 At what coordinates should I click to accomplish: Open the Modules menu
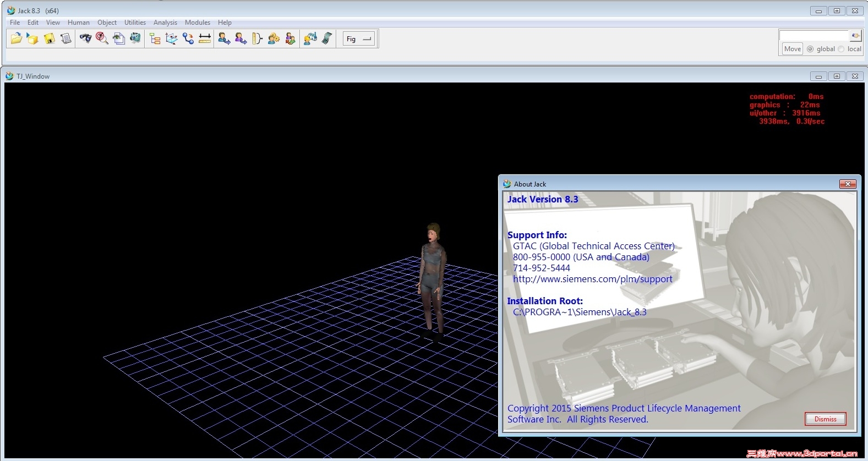(x=198, y=23)
